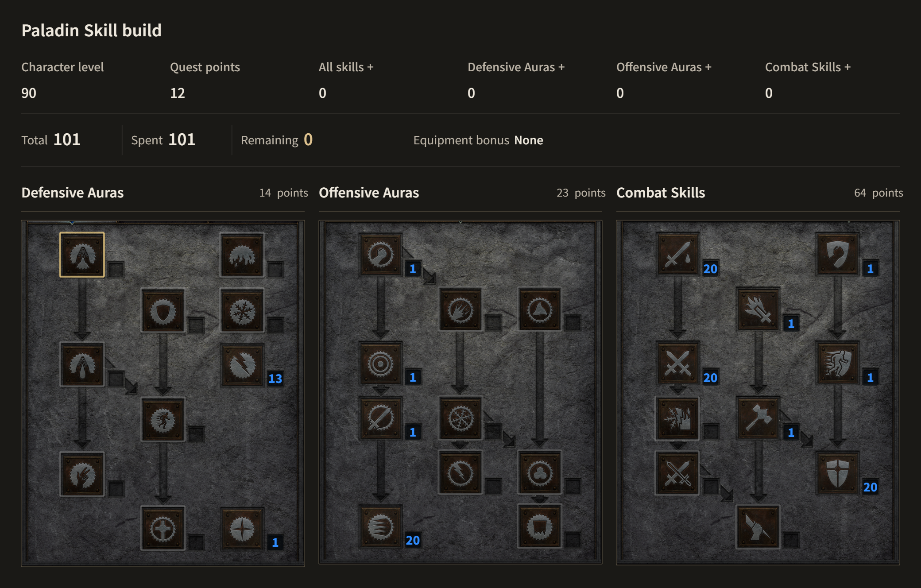Add a point to Defiance aura
The width and height of the screenshot is (921, 588).
click(x=163, y=310)
